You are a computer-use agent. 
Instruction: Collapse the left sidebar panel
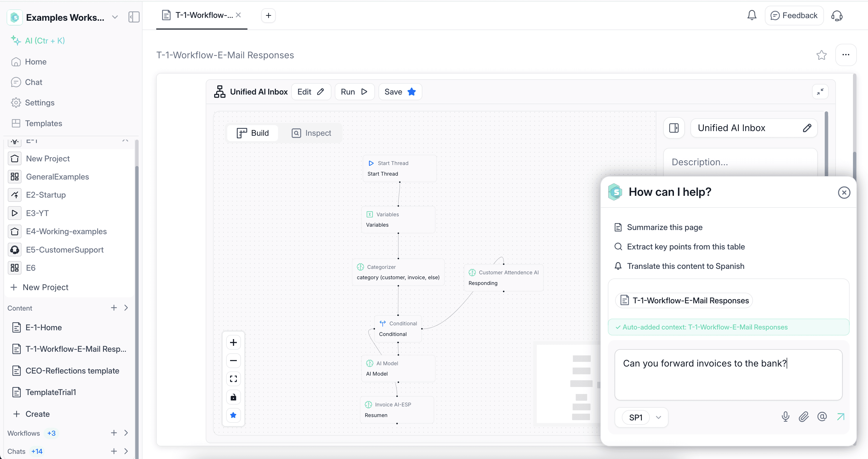tap(134, 17)
